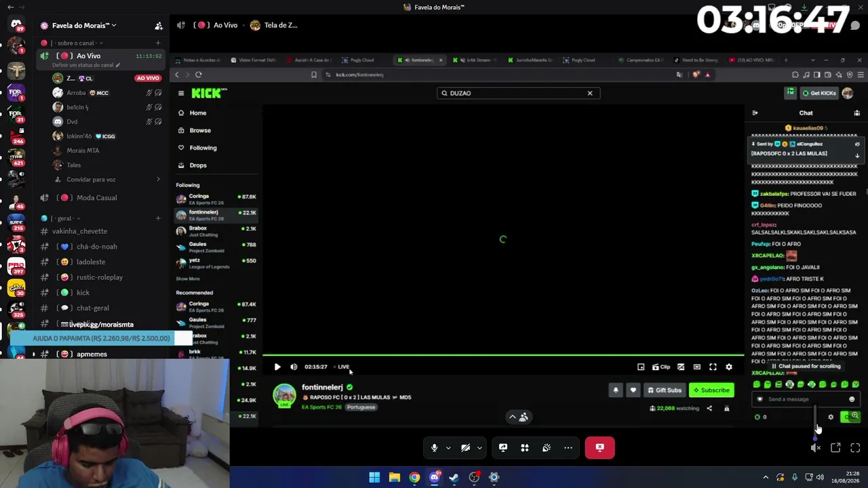This screenshot has width=868, height=488.
Task: Open Discord activities launcher
Action: tap(525, 448)
